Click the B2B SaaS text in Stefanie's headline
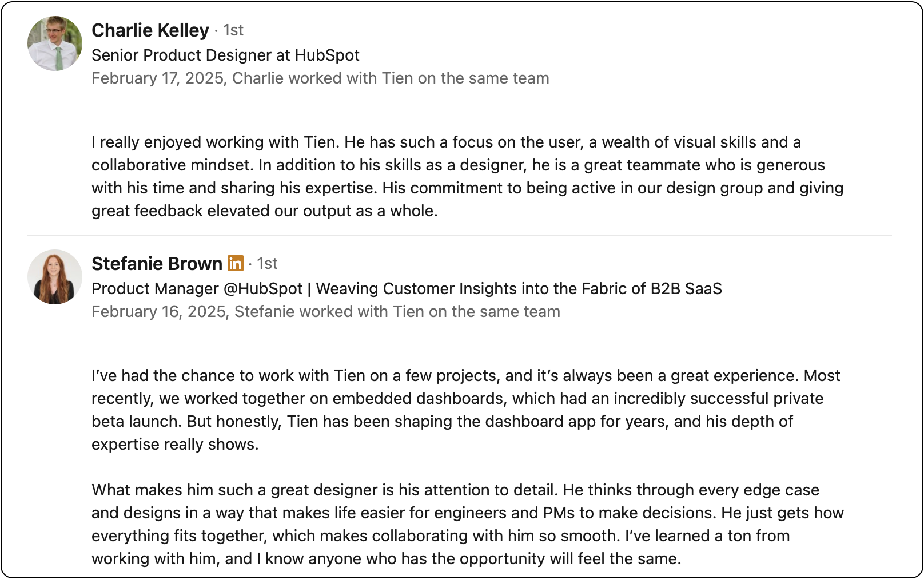The image size is (924, 579). pyautogui.click(x=686, y=288)
